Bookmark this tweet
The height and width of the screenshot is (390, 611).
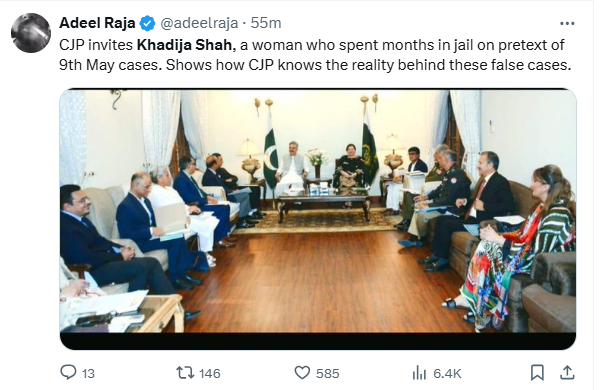coord(537,372)
